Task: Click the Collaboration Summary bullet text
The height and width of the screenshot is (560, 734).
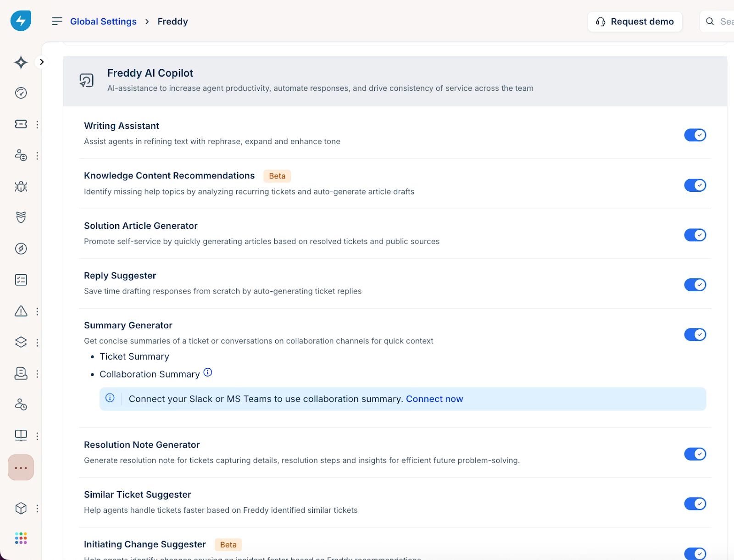Action: 150,374
